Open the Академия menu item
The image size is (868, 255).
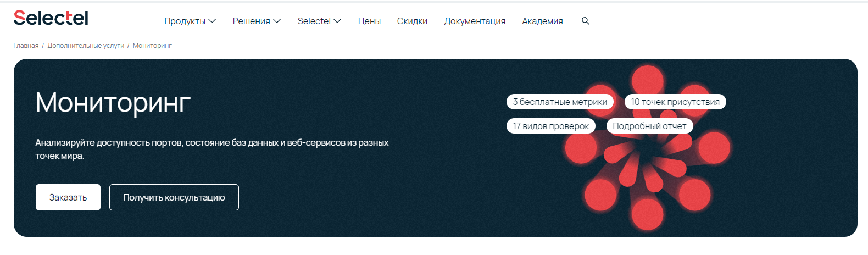(542, 21)
